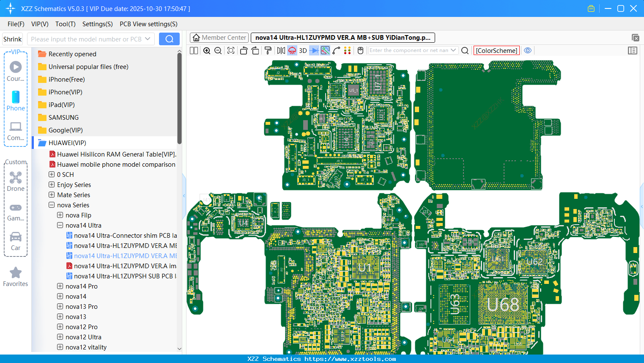Open the Game console category
This screenshot has height=363, width=644.
coord(16,212)
